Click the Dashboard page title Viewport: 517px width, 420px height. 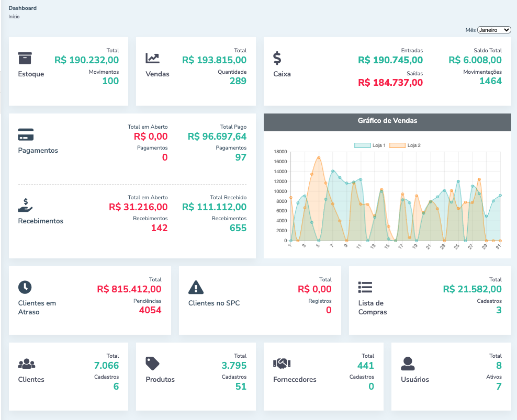23,8
